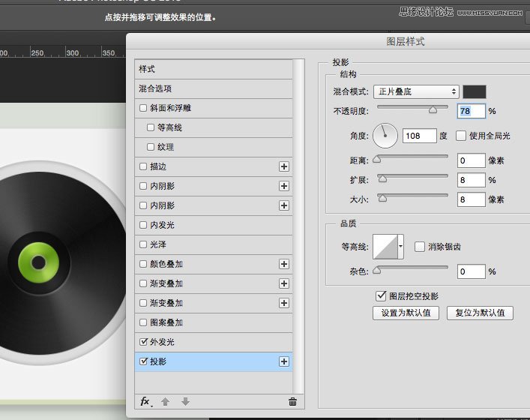The width and height of the screenshot is (530, 420).
Task: Click the move effect down arrow icon
Action: click(186, 402)
